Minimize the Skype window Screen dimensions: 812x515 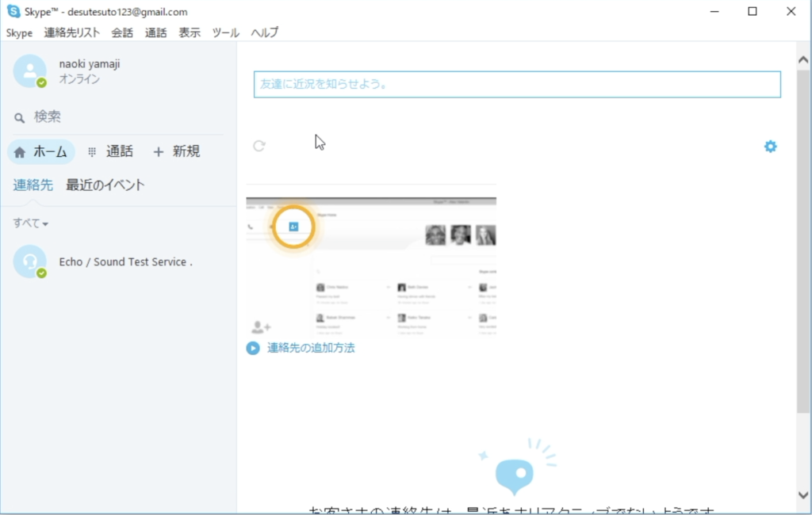point(714,11)
